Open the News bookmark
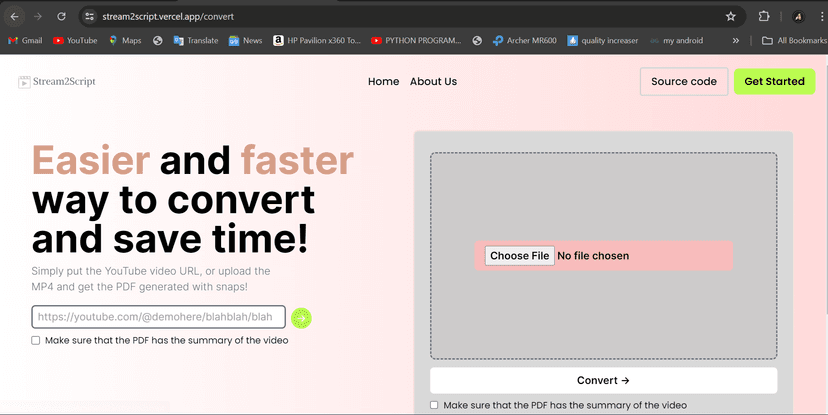 pos(246,41)
